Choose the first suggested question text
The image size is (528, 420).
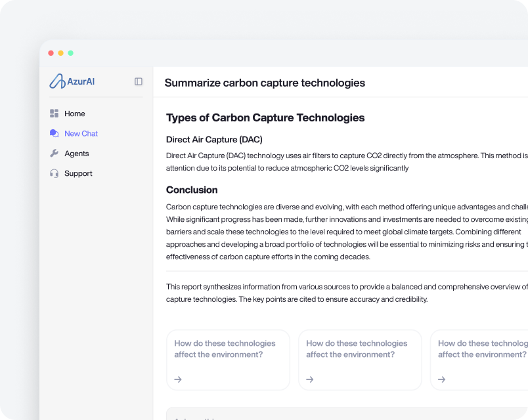point(225,348)
